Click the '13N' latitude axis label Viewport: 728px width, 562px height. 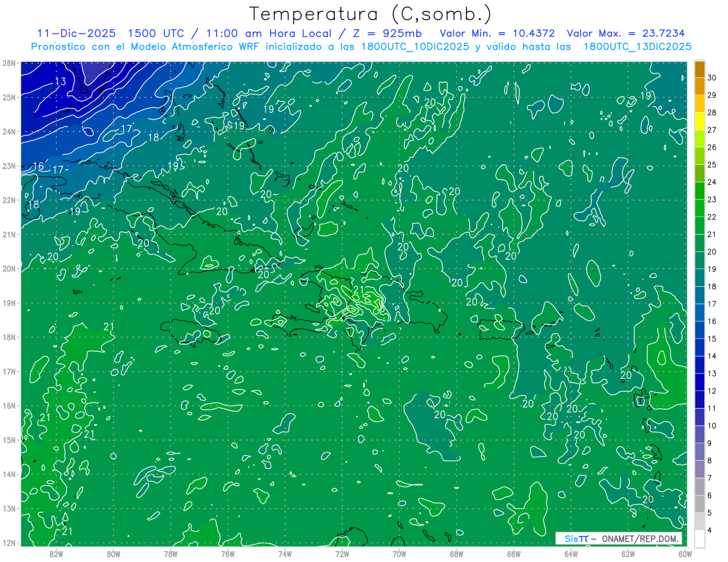tap(8, 508)
